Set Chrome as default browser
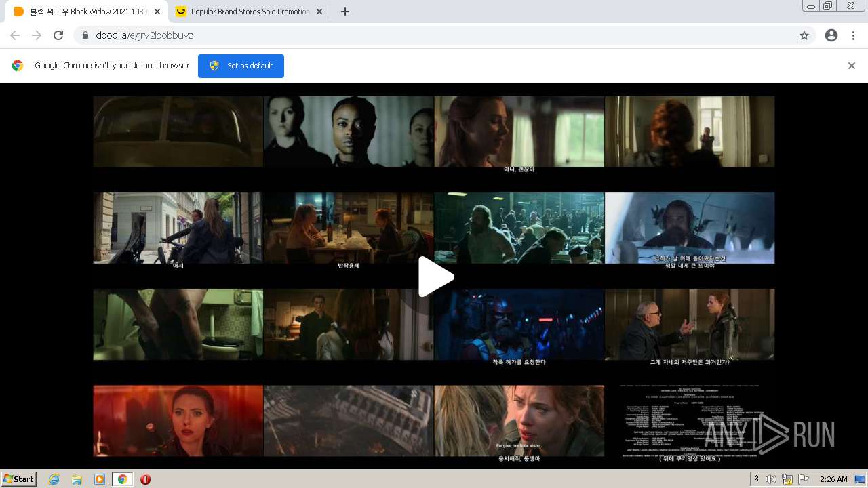The width and height of the screenshot is (868, 488). (x=241, y=66)
